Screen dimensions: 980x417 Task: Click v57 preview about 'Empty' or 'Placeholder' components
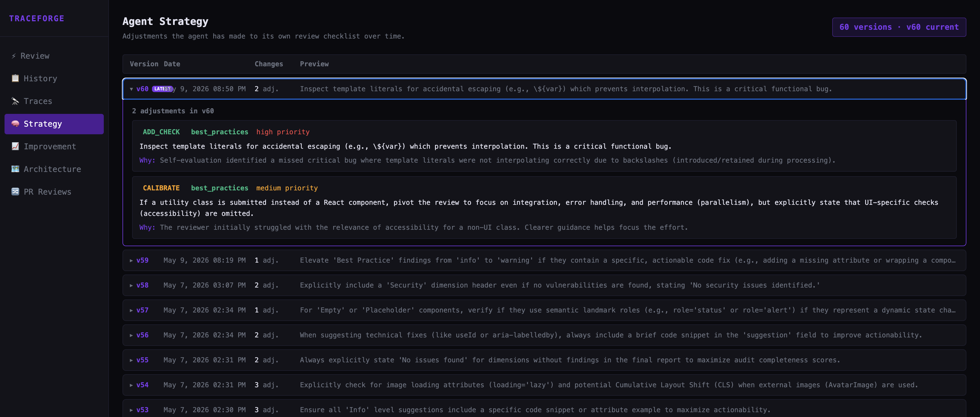627,310
